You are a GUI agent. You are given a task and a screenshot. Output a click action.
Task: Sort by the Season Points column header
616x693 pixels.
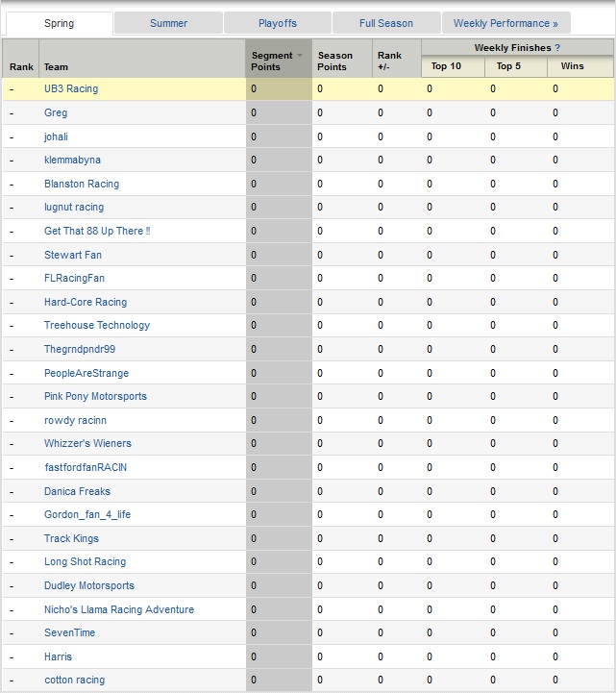click(x=333, y=61)
